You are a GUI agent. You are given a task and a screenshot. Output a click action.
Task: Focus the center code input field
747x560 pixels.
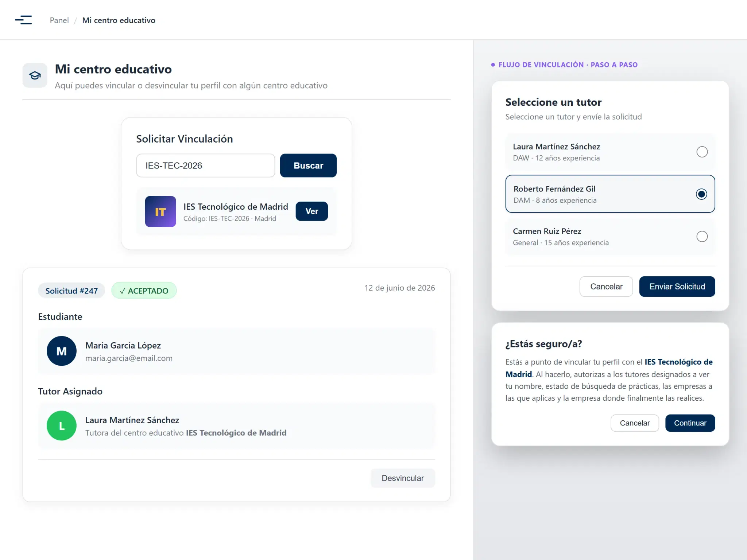click(x=206, y=166)
